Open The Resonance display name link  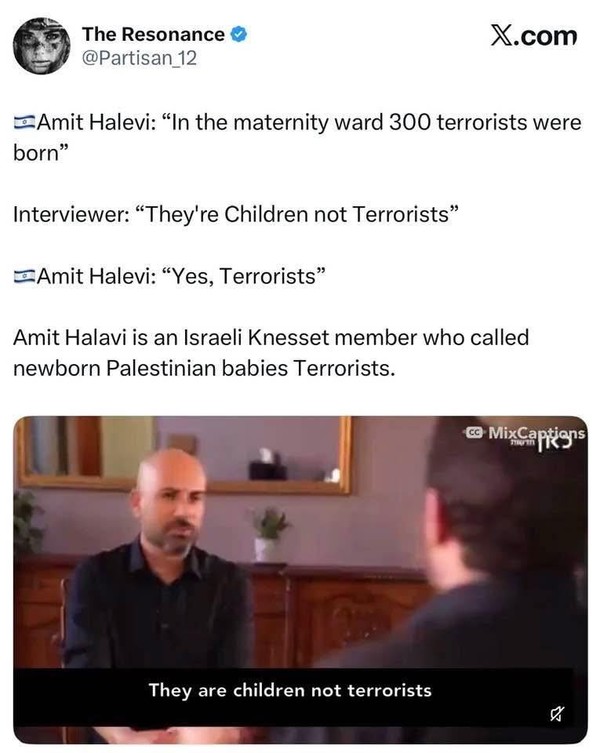pyautogui.click(x=153, y=35)
